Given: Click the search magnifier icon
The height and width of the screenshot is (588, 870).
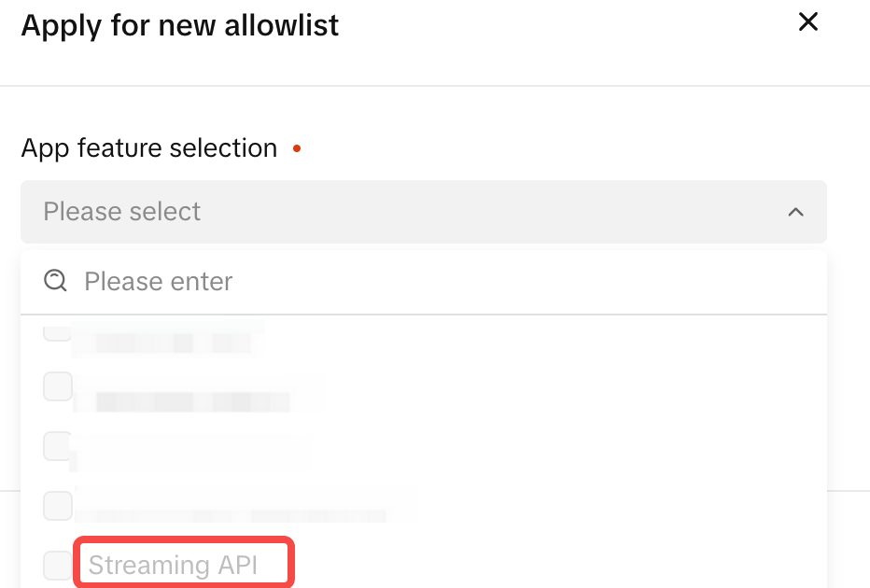Looking at the screenshot, I should tap(56, 281).
